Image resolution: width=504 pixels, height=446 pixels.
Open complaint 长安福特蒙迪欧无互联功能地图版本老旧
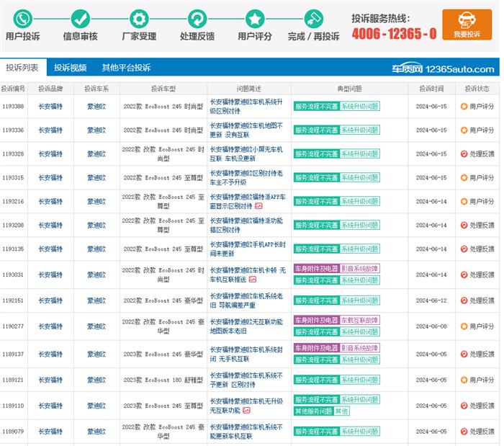[x=246, y=326]
